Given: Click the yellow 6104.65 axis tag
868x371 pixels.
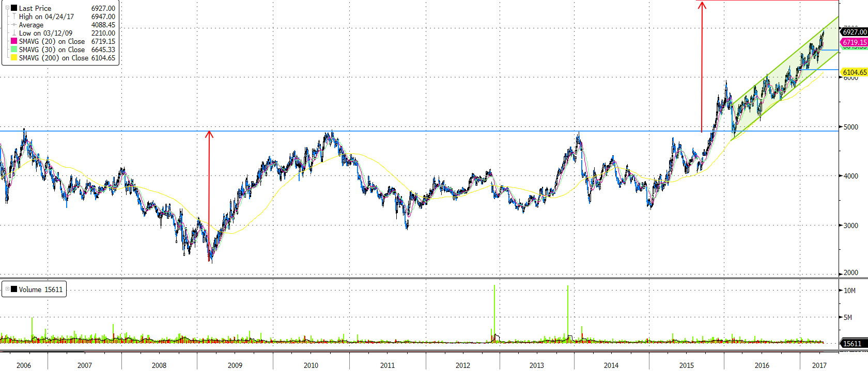Looking at the screenshot, I should click(855, 72).
